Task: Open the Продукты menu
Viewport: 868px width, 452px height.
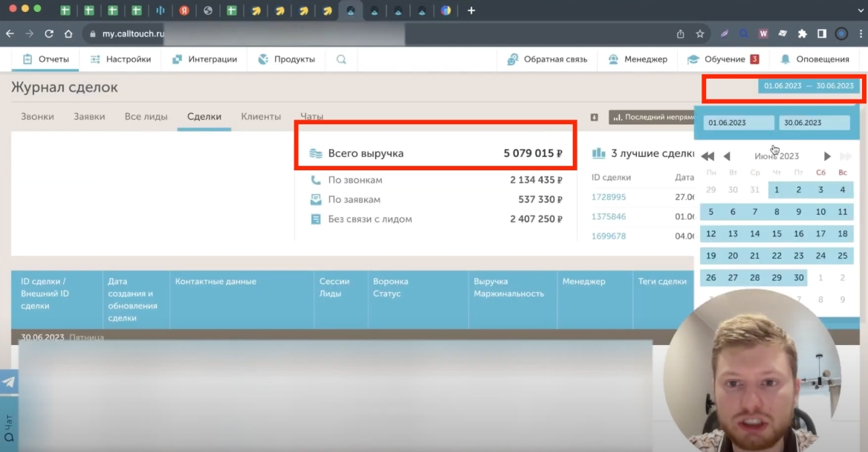Action: 287,59
